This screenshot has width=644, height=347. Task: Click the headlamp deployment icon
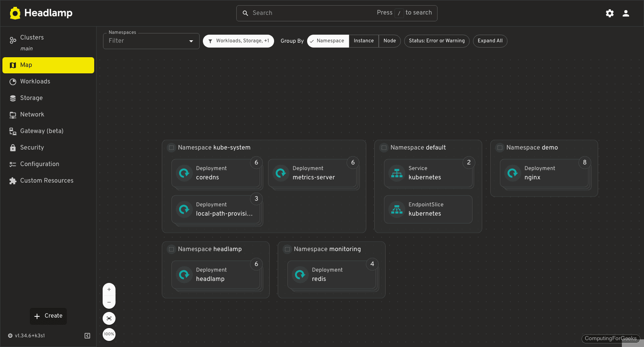pos(184,275)
